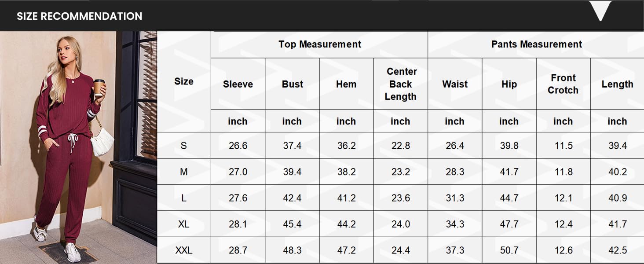This screenshot has width=644, height=264.
Task: Click the Sleeve column header
Action: point(238,84)
